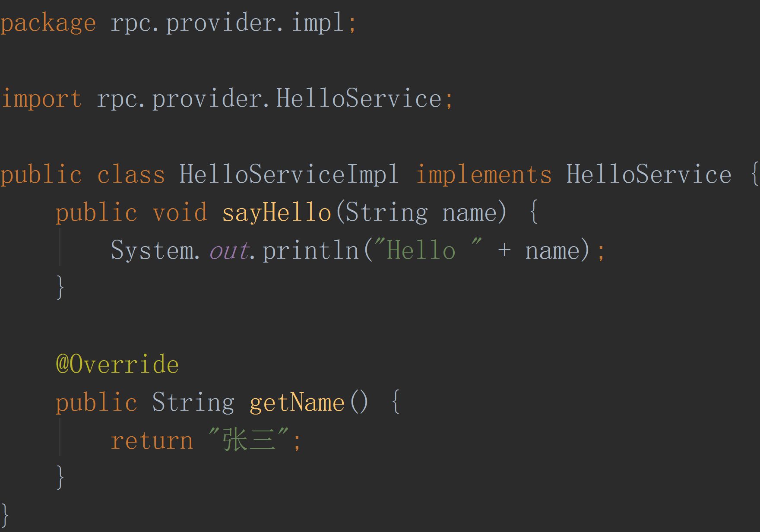Click the String return type of getName
Screen dimensions: 760x532
(193, 403)
